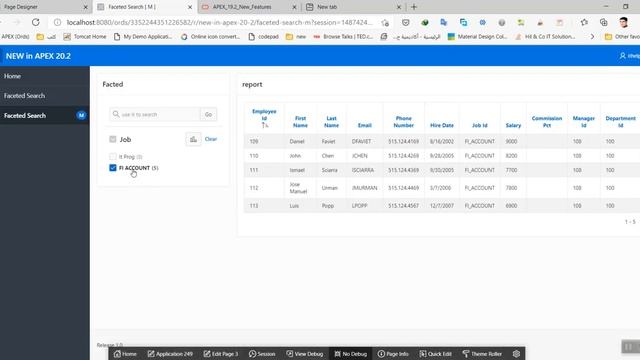
Task: Open developer toolbar settings gear
Action: point(516,354)
